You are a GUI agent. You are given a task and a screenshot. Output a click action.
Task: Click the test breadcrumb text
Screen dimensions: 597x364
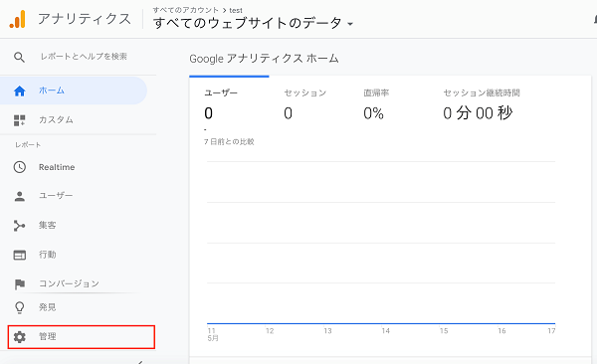[236, 10]
